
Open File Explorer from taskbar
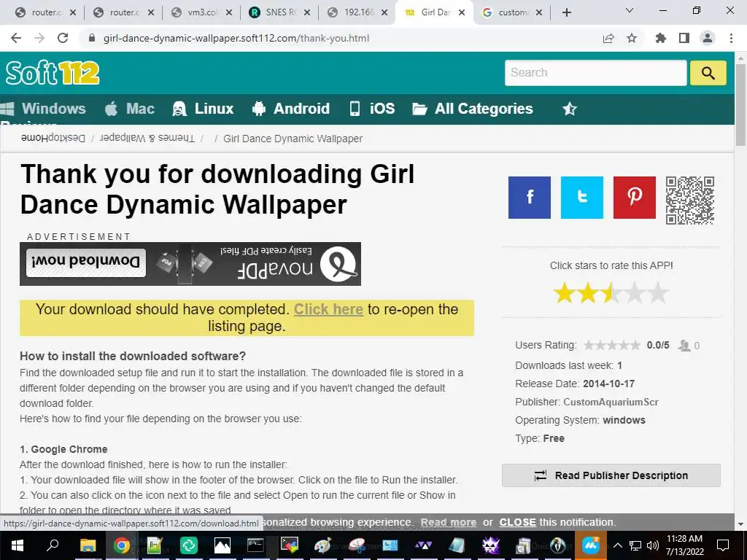point(88,545)
